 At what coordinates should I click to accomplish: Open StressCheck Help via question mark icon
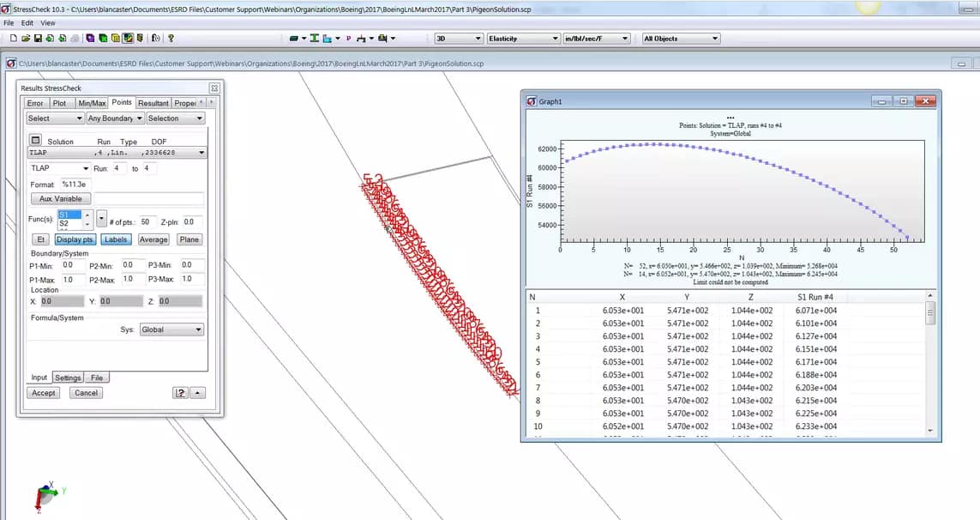171,38
